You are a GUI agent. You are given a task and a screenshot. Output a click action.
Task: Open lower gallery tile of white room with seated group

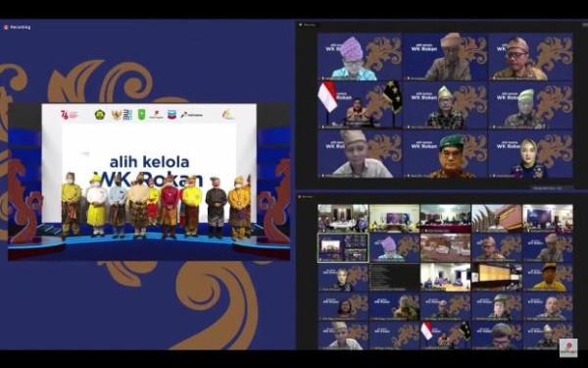point(445,277)
